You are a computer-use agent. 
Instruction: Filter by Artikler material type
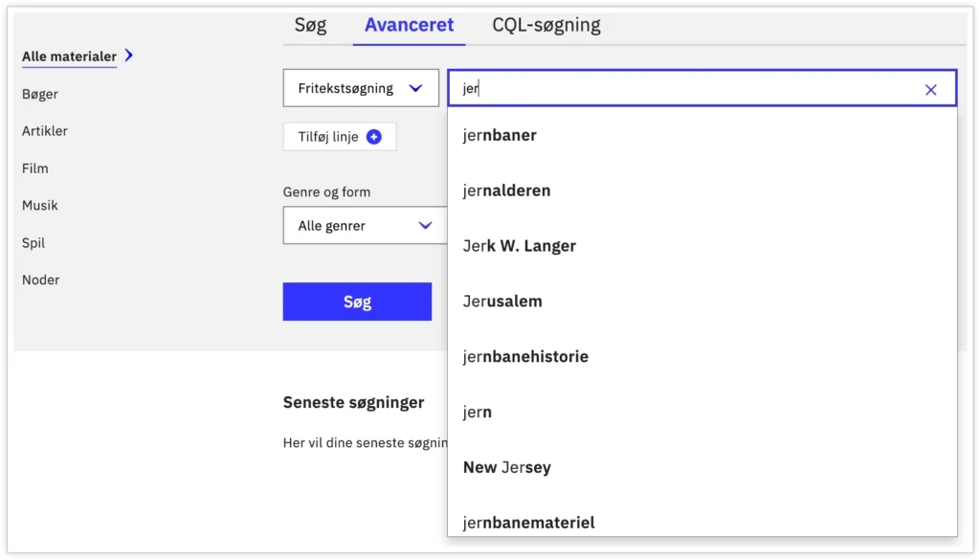tap(45, 131)
